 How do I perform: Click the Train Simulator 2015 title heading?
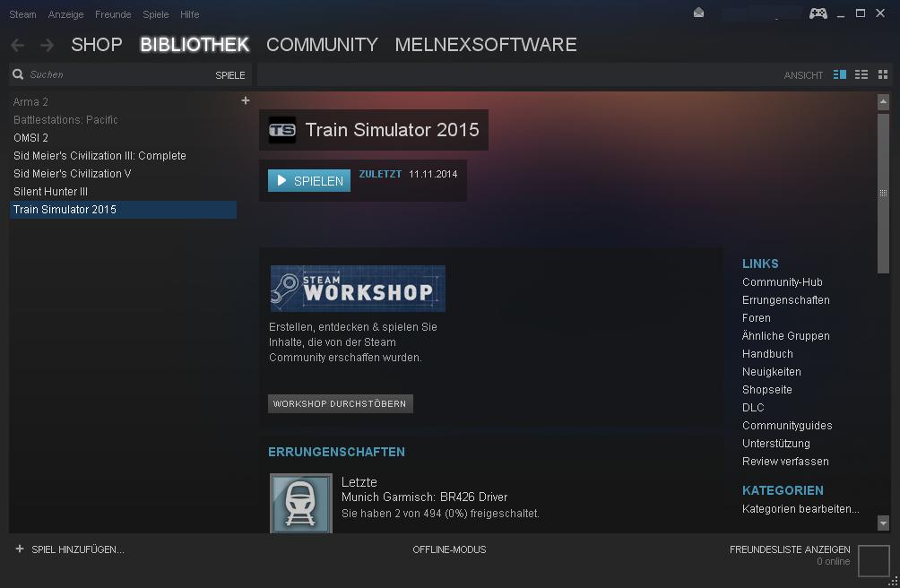coord(392,130)
